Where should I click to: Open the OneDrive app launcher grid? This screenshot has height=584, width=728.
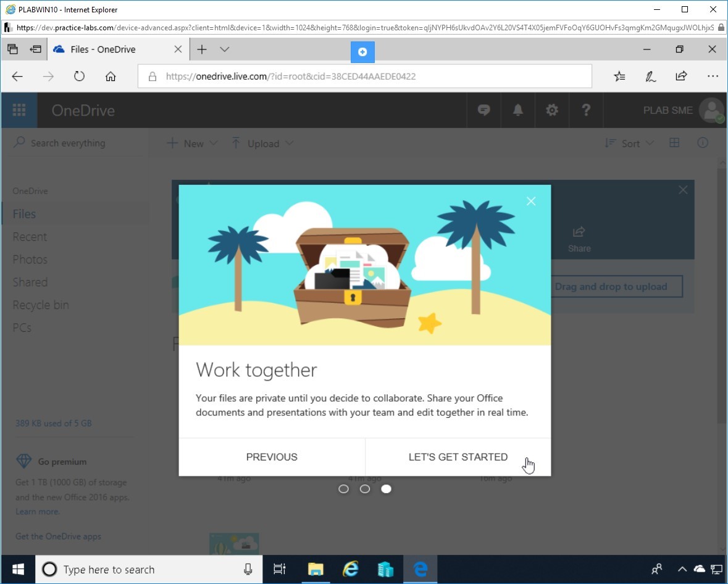pyautogui.click(x=19, y=110)
